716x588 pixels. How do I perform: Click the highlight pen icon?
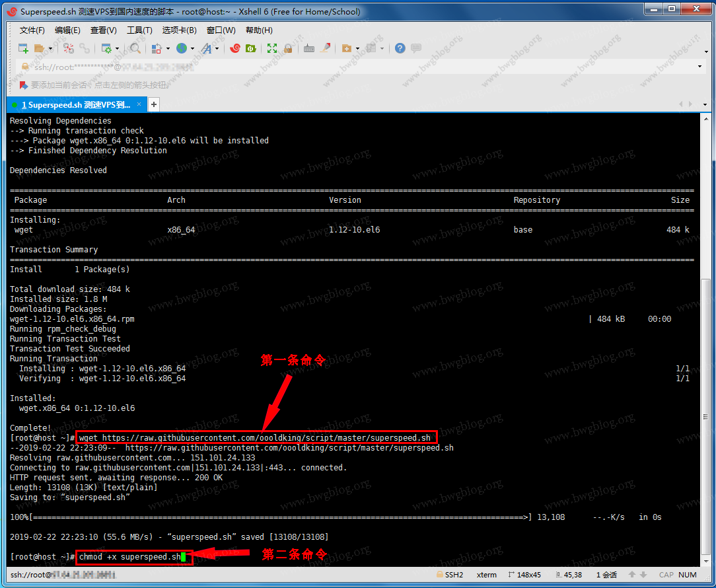click(x=325, y=48)
